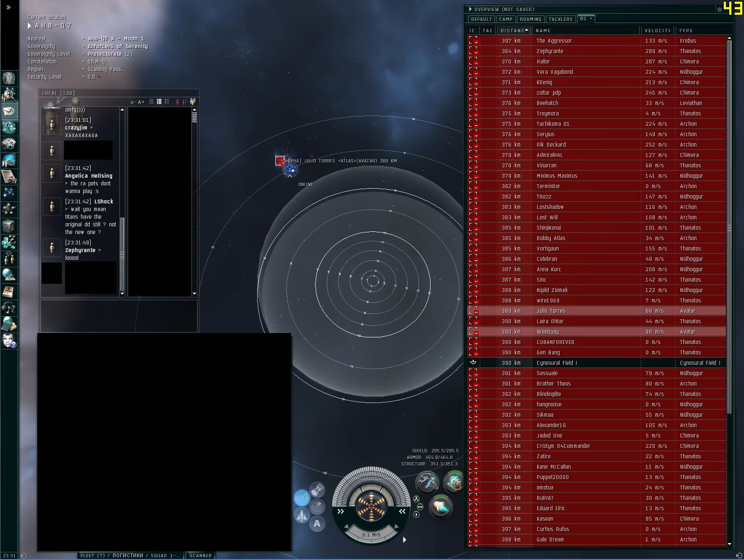
Task: Open People & Places in the sidebar
Action: 9,95
